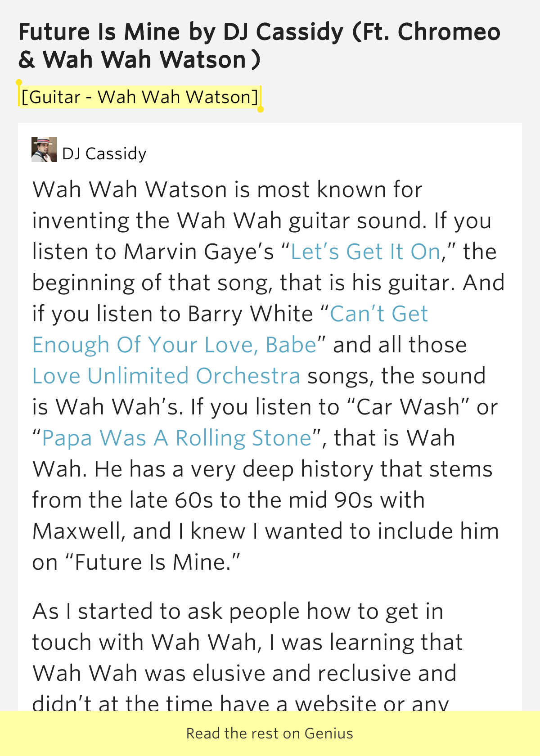The height and width of the screenshot is (756, 540).
Task: Open the "Love Unlimited Orchestra" link
Action: point(166,375)
